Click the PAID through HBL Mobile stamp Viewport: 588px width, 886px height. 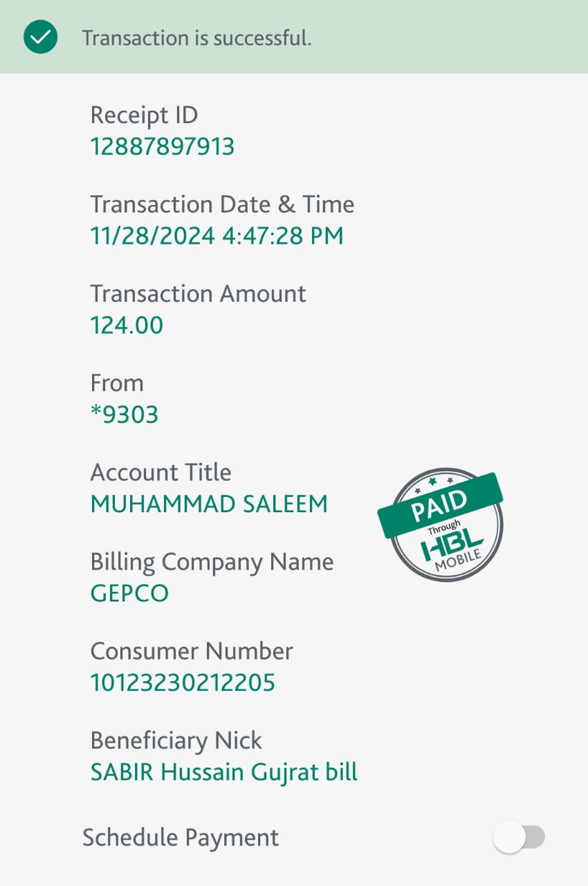pos(442,524)
